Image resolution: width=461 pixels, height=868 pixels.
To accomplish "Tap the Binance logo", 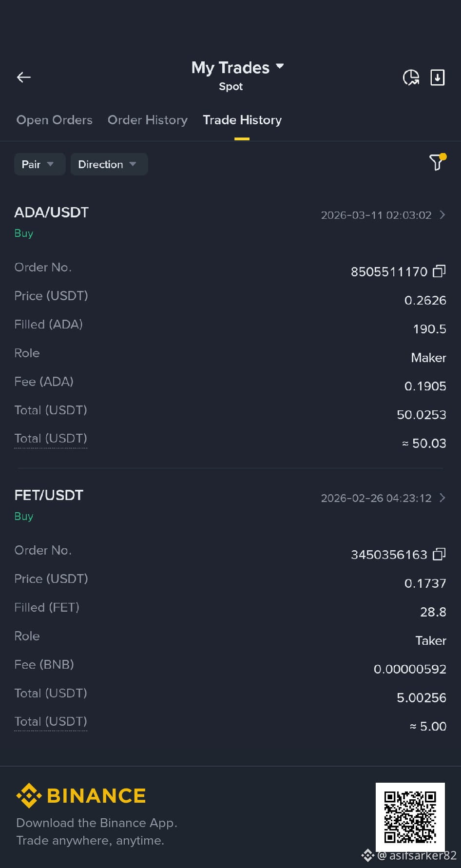I will 81,796.
